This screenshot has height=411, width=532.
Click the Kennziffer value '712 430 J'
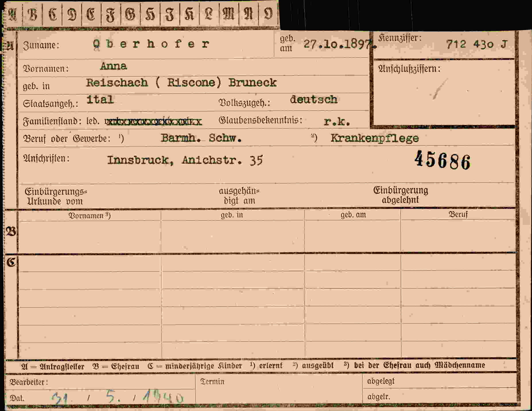[x=477, y=44]
